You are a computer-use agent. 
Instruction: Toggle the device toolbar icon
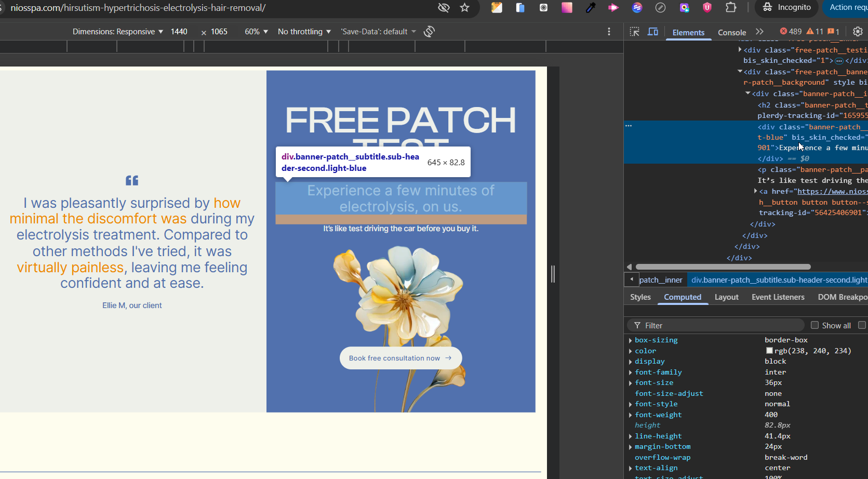point(653,32)
